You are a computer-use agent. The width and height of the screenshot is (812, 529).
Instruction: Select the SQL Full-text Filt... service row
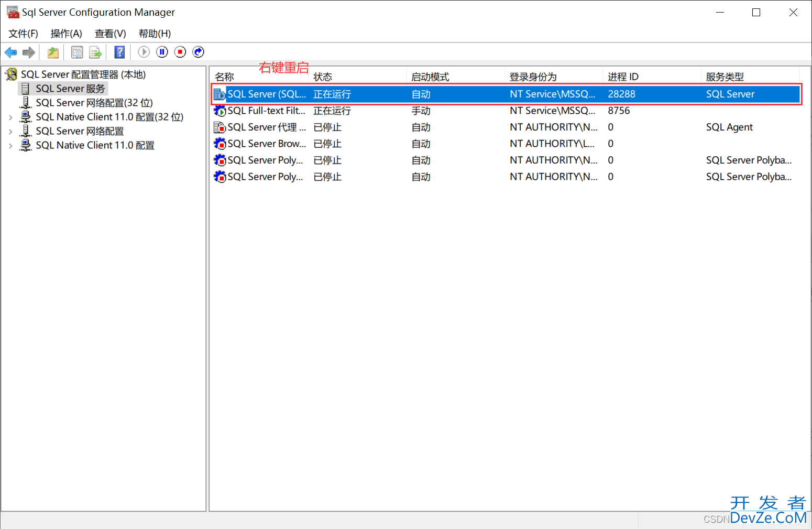point(506,111)
